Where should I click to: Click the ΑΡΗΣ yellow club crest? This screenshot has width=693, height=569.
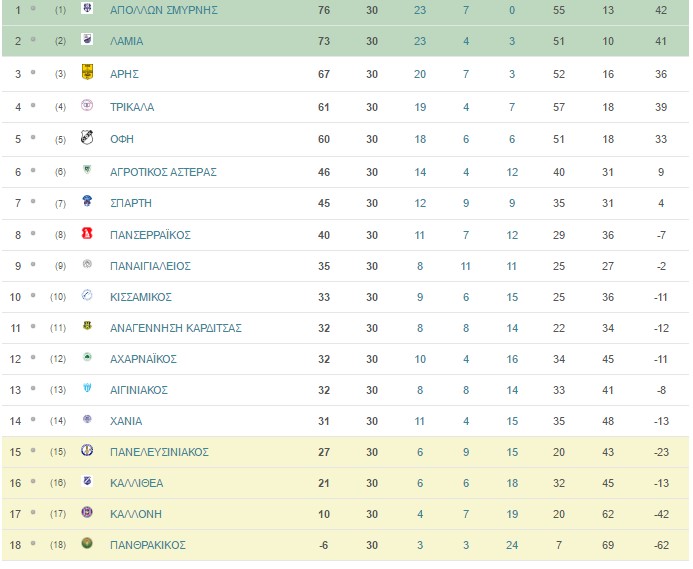[x=87, y=72]
